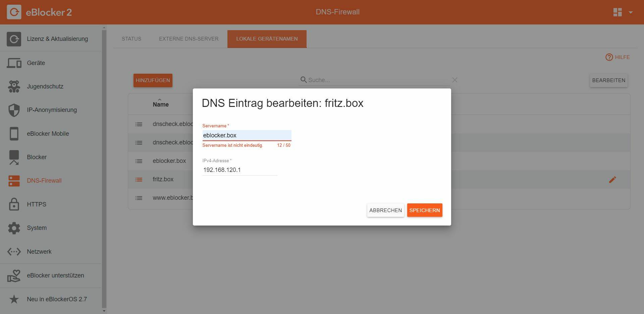This screenshot has height=314, width=644.
Task: Click the DNS-Firewall server icon
Action: pos(14,181)
